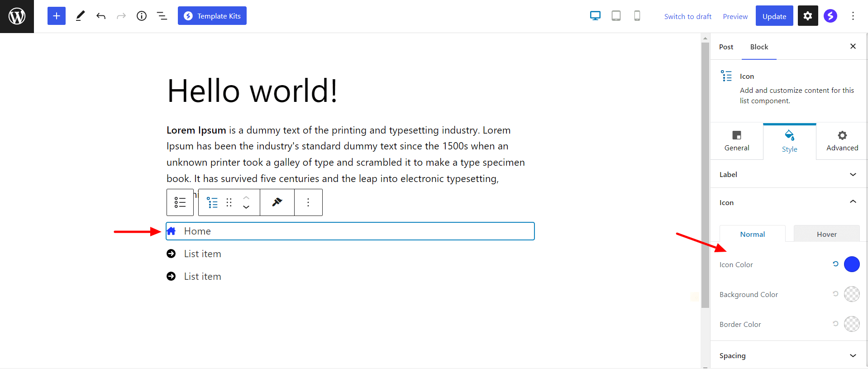Click the Update button
This screenshot has width=868, height=369.
coord(774,16)
